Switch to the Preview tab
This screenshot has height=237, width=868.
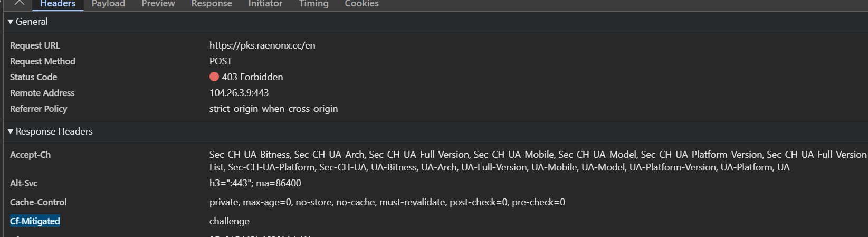click(x=158, y=4)
